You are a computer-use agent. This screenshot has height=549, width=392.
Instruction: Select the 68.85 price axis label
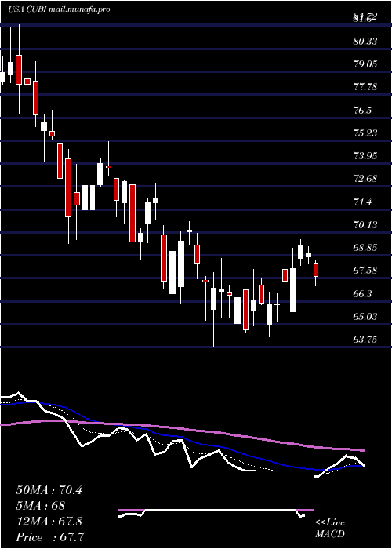click(365, 248)
